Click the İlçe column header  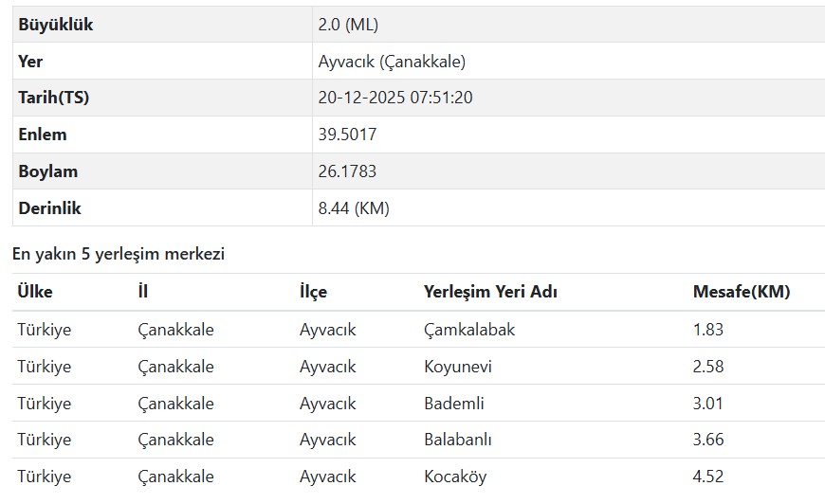(x=313, y=292)
